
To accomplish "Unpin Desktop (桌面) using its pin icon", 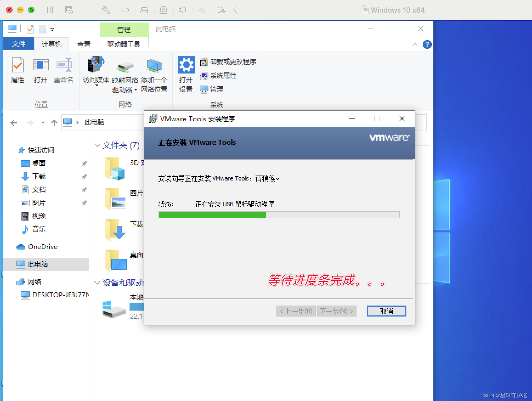I will (x=84, y=163).
